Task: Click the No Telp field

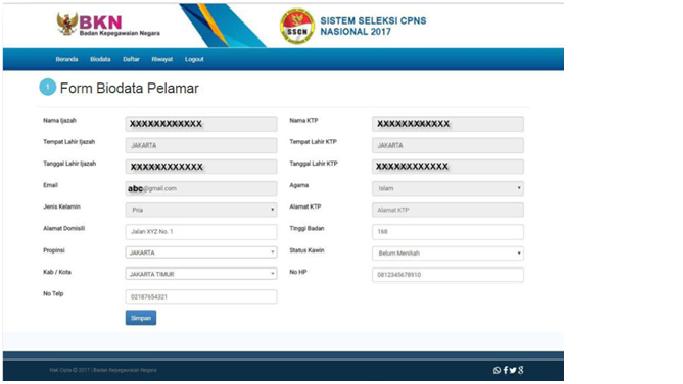Action: (201, 296)
